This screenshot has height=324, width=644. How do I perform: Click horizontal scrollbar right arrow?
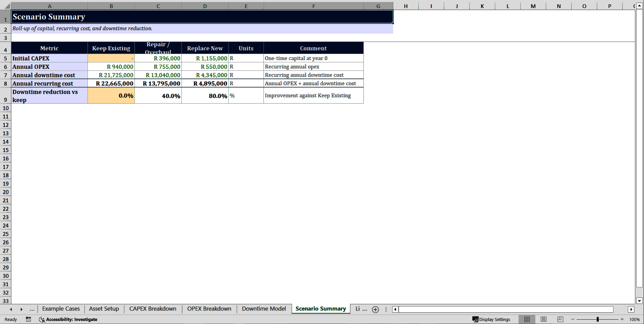point(631,310)
